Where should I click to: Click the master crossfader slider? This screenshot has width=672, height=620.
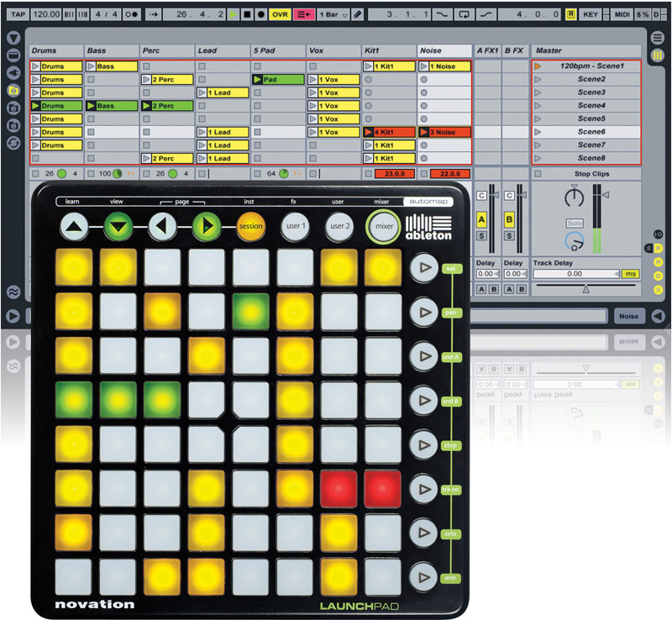(585, 289)
